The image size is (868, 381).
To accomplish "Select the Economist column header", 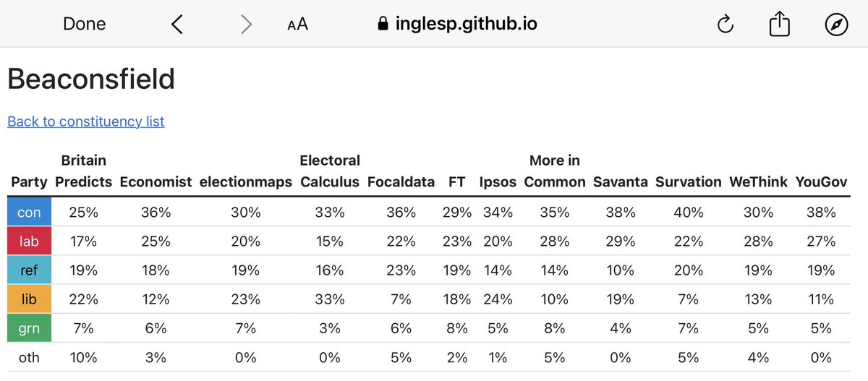I will click(156, 182).
